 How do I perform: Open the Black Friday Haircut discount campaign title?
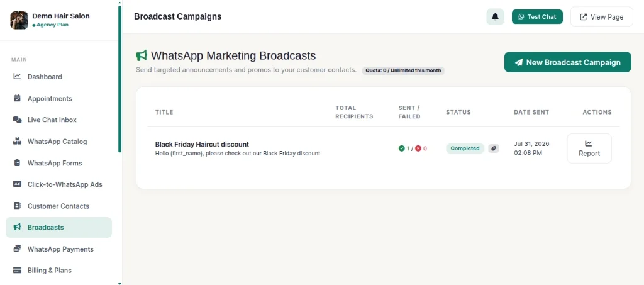coord(202,144)
